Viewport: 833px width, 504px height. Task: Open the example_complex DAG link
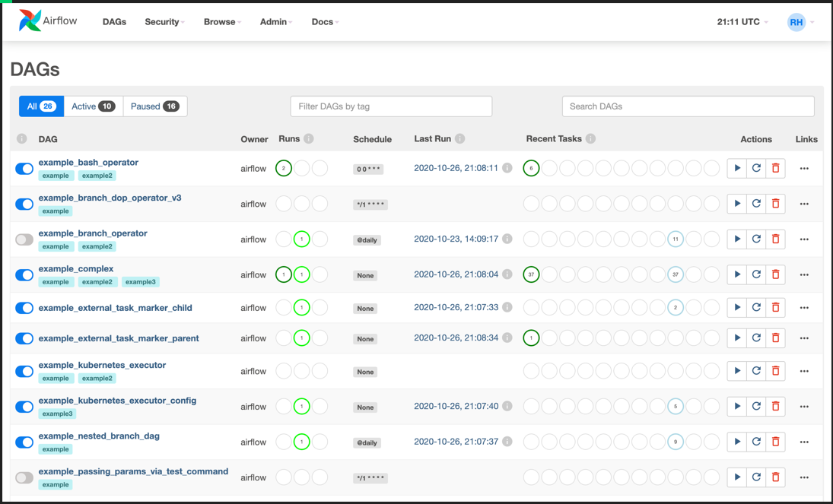[76, 268]
